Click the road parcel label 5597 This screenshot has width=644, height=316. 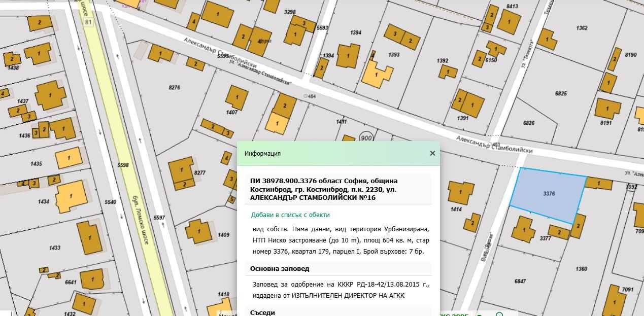tap(159, 218)
